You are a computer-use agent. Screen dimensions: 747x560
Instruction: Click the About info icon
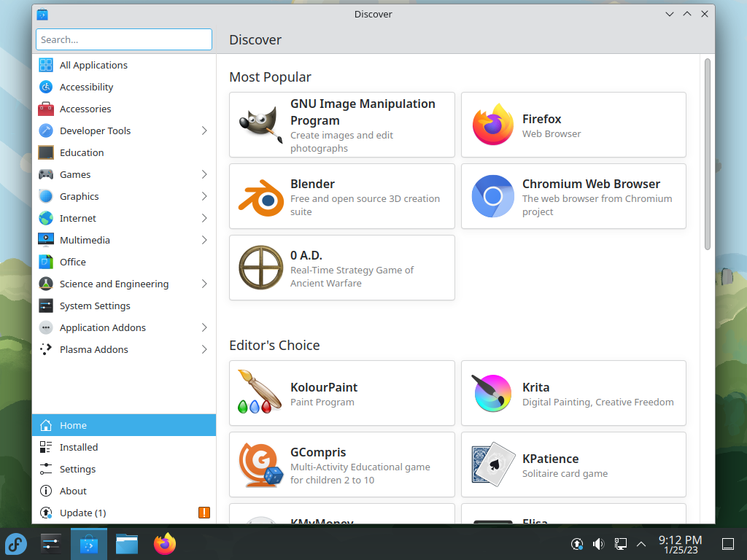46,491
